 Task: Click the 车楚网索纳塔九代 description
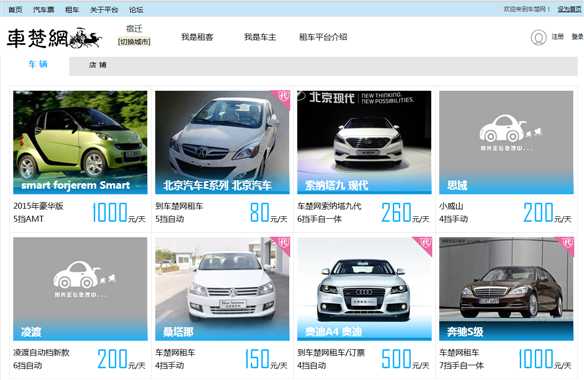[x=329, y=206]
